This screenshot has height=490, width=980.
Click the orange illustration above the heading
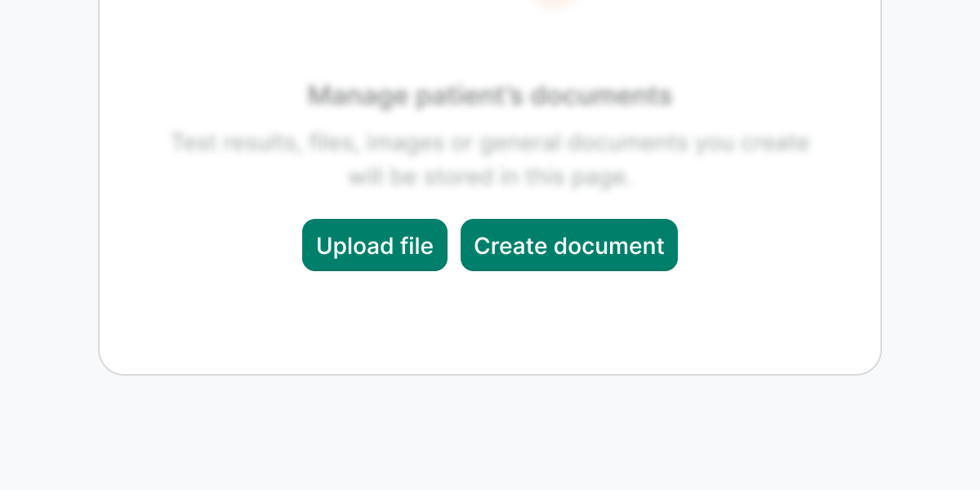tap(555, 4)
